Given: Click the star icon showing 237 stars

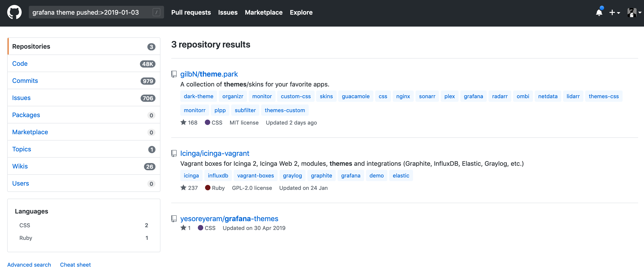Looking at the screenshot, I should click(183, 188).
